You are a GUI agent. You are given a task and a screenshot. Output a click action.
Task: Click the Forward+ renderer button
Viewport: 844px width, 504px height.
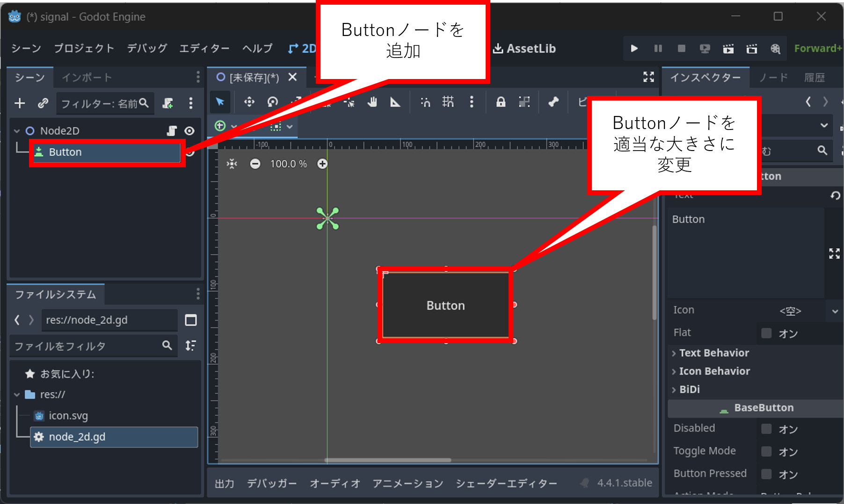tap(817, 48)
